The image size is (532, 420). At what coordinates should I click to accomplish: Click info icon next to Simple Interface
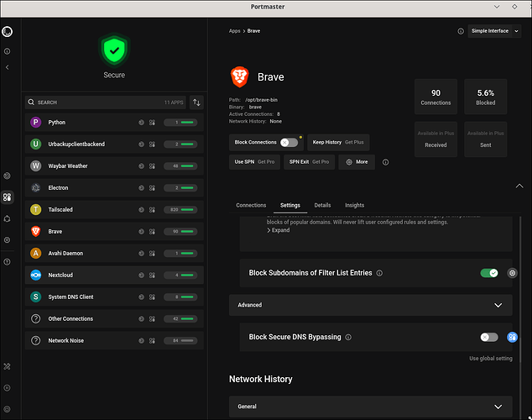(x=461, y=31)
